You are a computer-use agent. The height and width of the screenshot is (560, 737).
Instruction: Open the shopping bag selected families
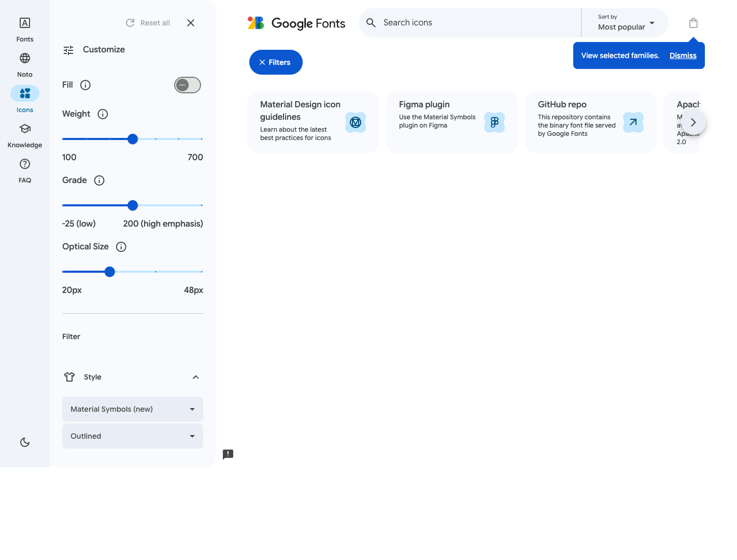tap(693, 23)
